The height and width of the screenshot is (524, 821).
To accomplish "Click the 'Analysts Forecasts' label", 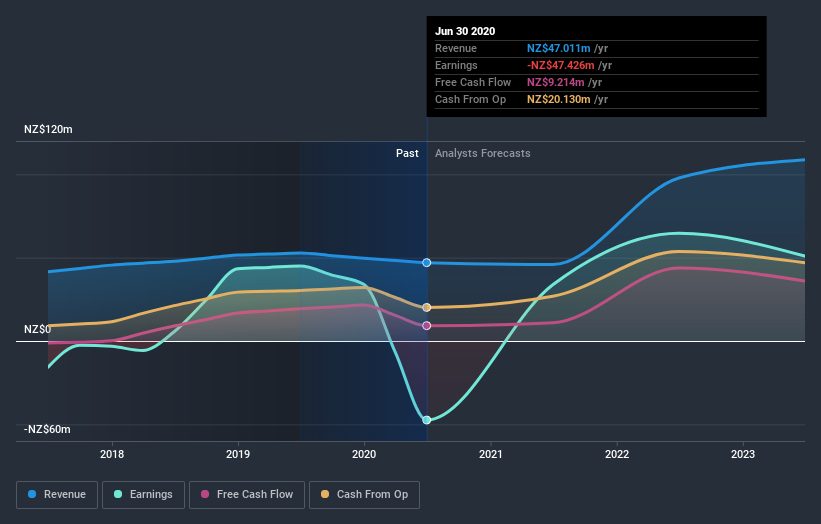I will 483,153.
